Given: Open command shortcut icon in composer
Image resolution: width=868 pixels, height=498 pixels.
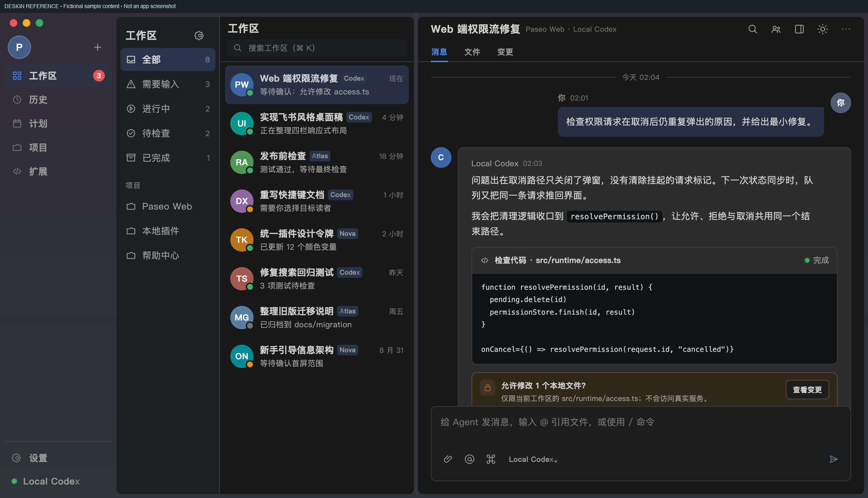Looking at the screenshot, I should click(x=491, y=459).
